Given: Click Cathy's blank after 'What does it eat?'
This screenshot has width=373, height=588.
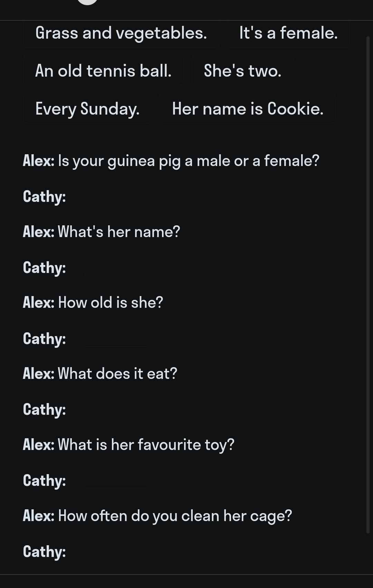Looking at the screenshot, I should click(116, 411).
